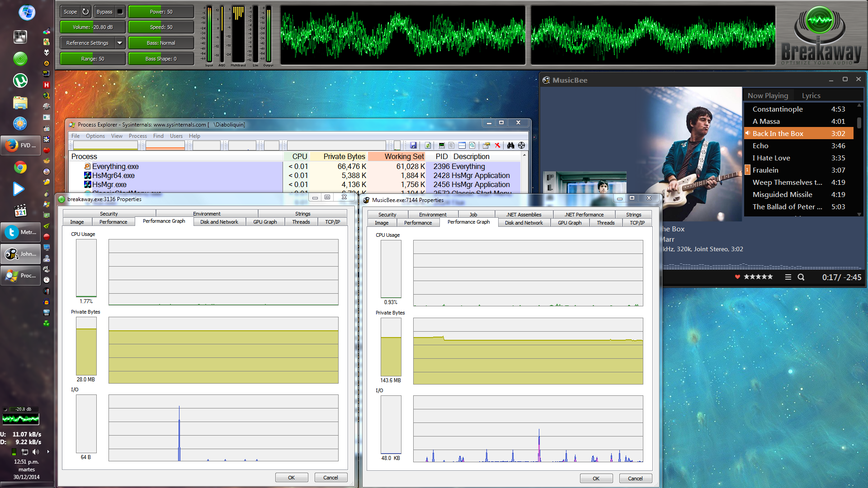Adjust the Volume -20.80 dB slider
This screenshot has width=868, height=488.
coord(93,27)
